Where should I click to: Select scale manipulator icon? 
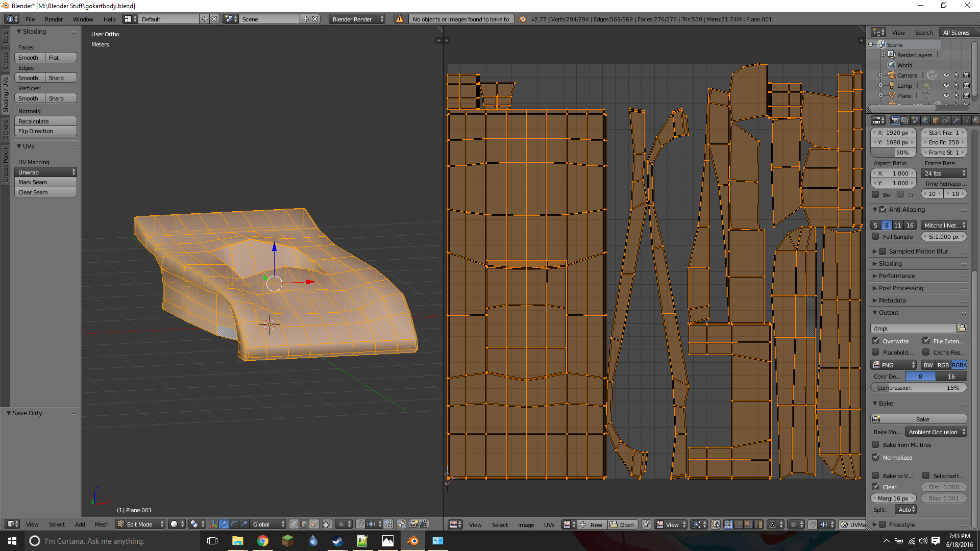coord(244,524)
